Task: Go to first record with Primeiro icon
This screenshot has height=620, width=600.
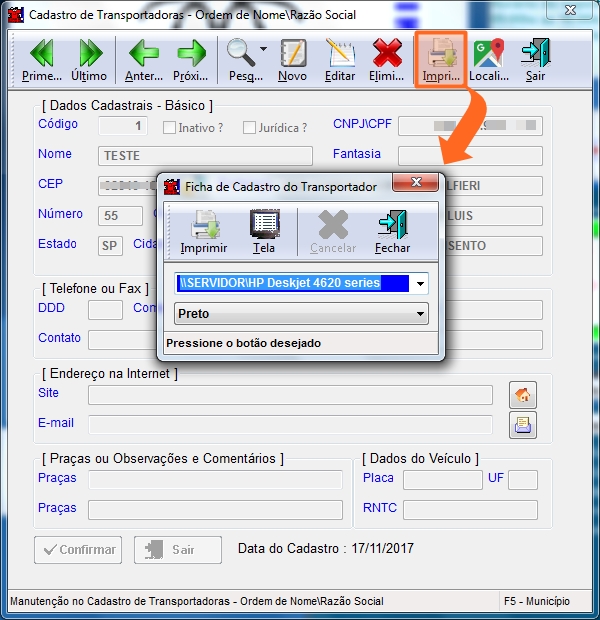Action: pos(41,59)
